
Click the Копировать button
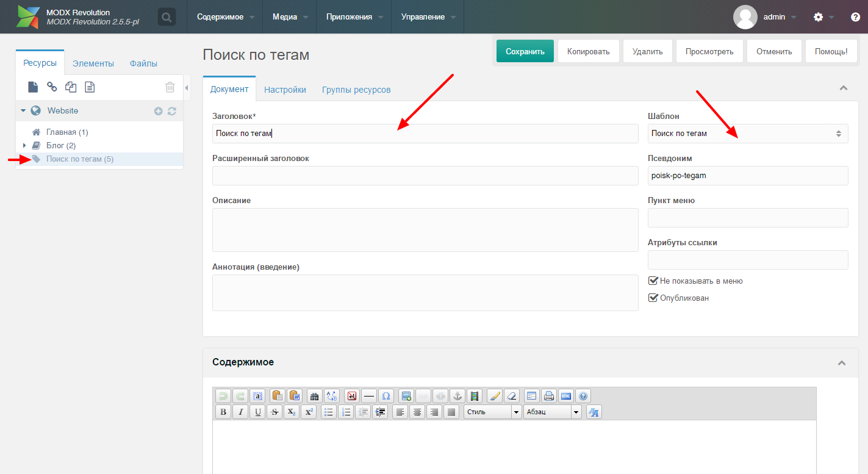[589, 51]
